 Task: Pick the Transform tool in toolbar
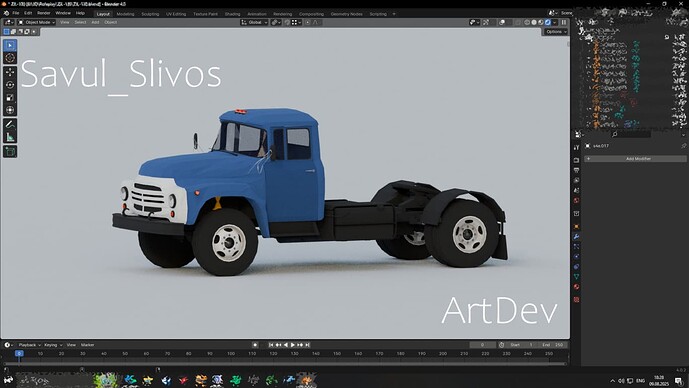click(10, 110)
